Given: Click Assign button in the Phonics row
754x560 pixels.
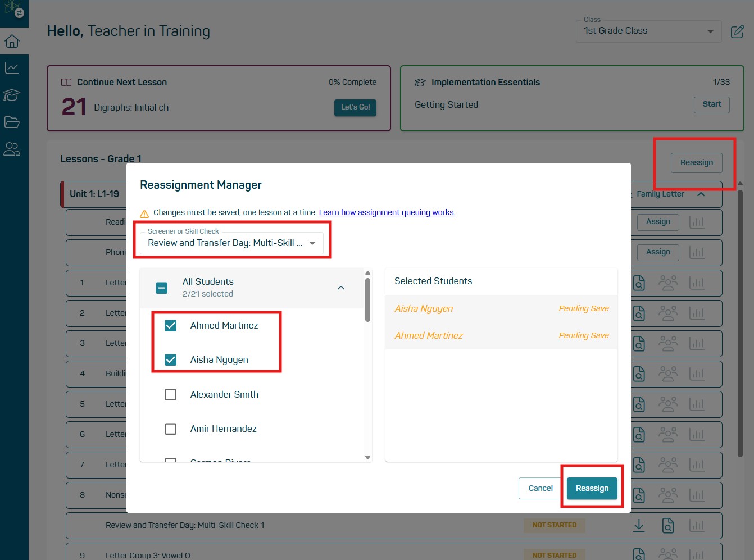Looking at the screenshot, I should click(x=658, y=252).
